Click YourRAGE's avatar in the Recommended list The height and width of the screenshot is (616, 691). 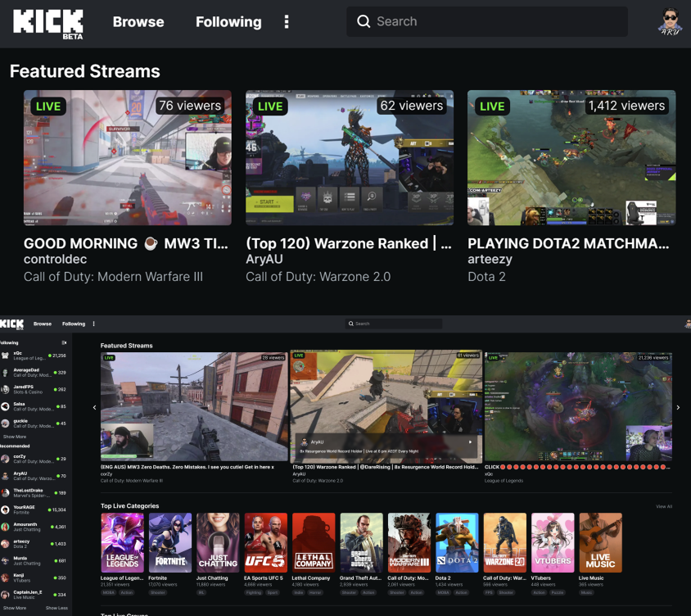tap(5, 510)
